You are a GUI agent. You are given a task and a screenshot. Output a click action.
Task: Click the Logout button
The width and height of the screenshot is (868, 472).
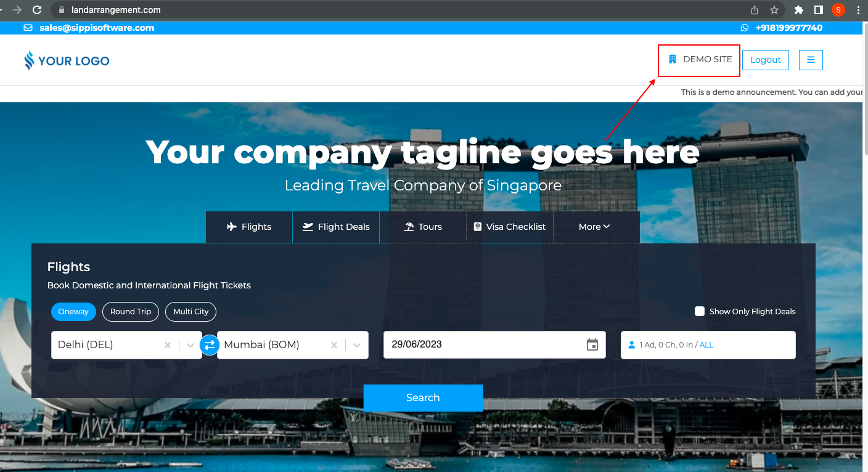coord(765,60)
